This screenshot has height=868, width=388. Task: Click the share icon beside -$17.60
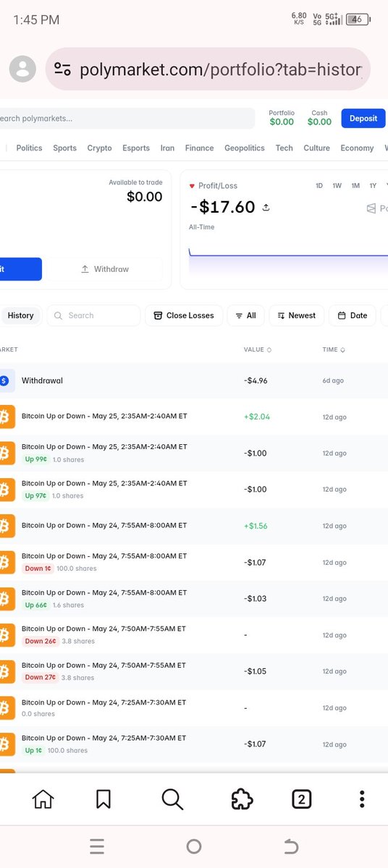tap(266, 208)
